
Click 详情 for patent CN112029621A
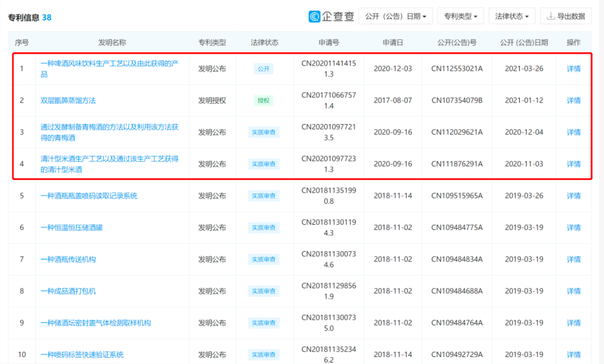tap(574, 132)
